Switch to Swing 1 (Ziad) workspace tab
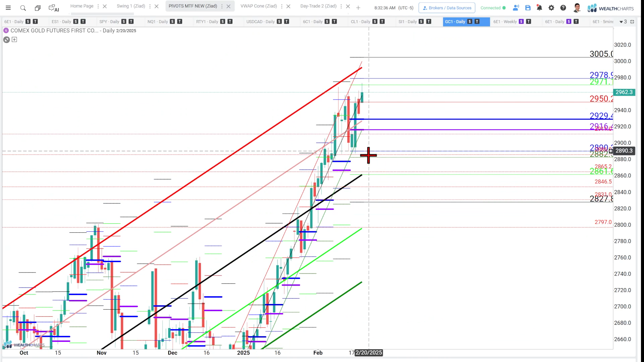 click(x=131, y=6)
